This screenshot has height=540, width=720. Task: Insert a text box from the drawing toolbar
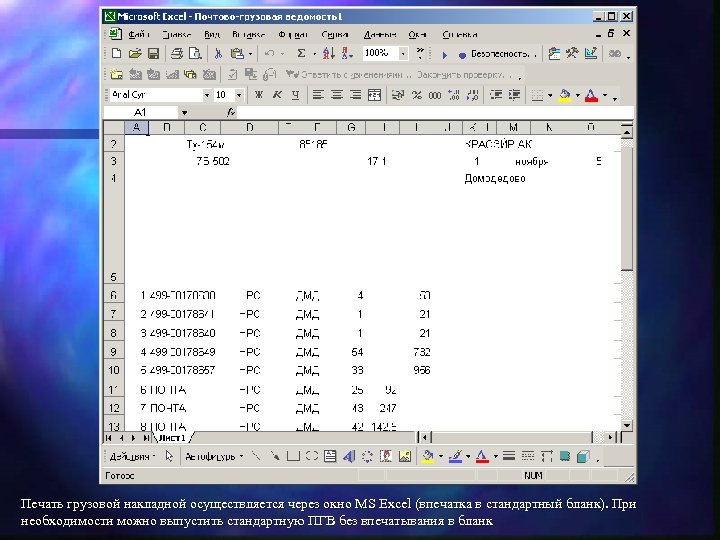330,456
